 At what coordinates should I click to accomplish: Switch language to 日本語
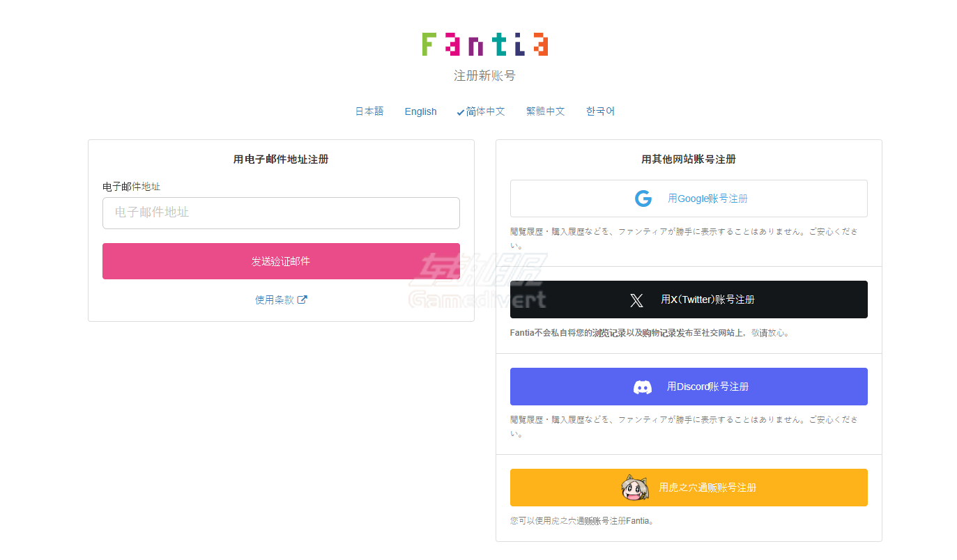369,111
